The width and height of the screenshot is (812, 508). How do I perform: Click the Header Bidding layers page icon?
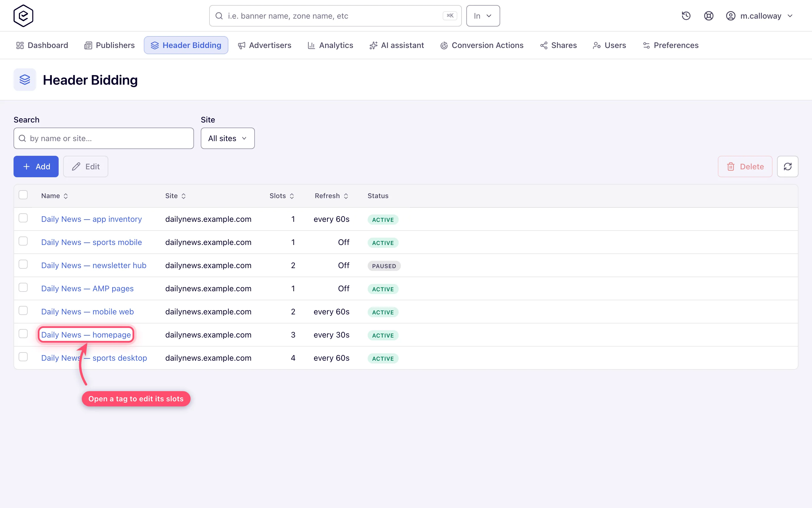pos(25,80)
